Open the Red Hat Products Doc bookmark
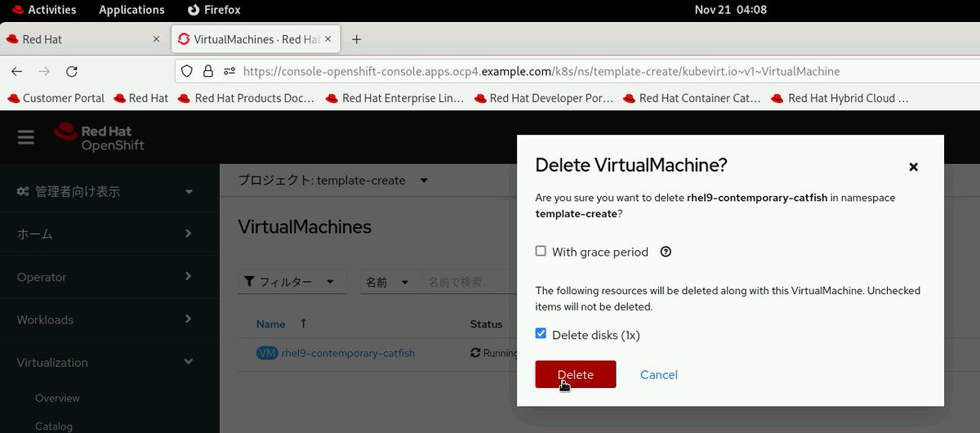Viewport: 980px width, 433px height. [247, 98]
